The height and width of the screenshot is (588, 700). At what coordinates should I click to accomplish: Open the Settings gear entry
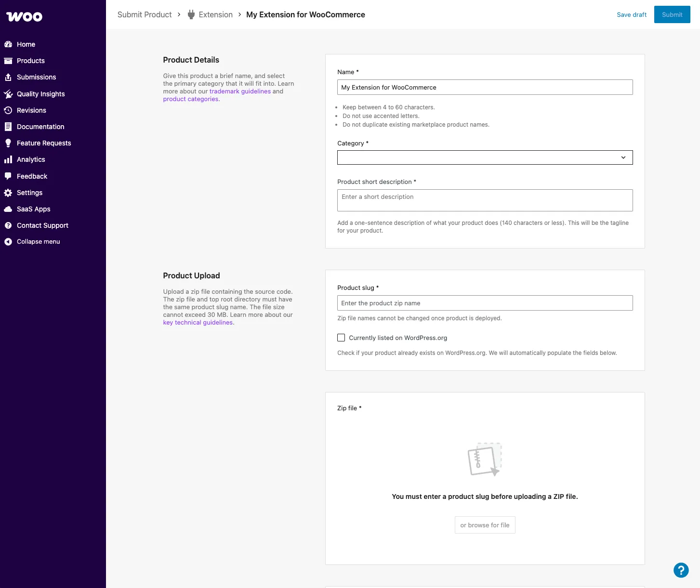(9, 193)
